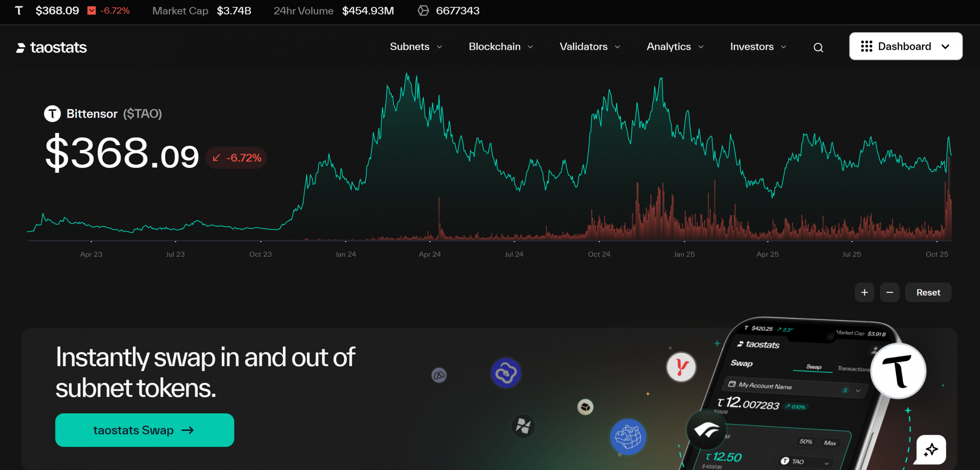Viewport: 980px width, 470px height.
Task: Click the blue hippo subnet token icon
Action: point(628,437)
